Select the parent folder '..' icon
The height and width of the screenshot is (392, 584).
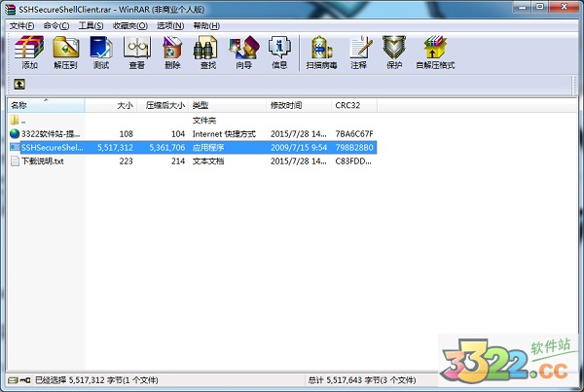15,120
